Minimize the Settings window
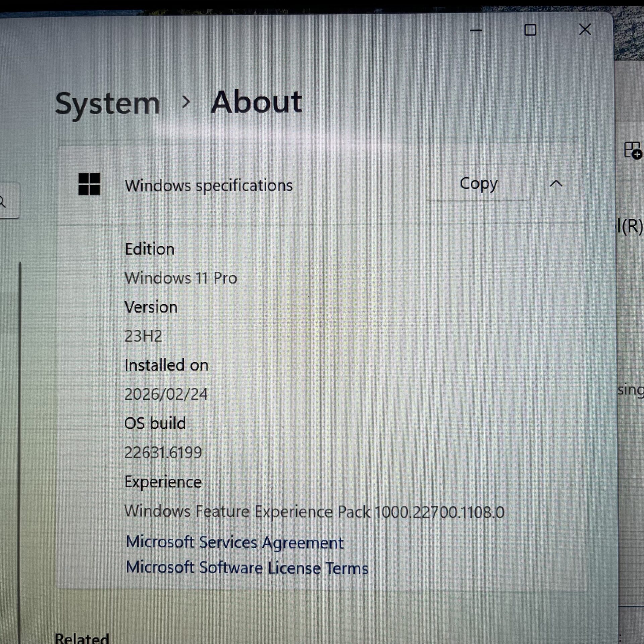 coord(476,31)
